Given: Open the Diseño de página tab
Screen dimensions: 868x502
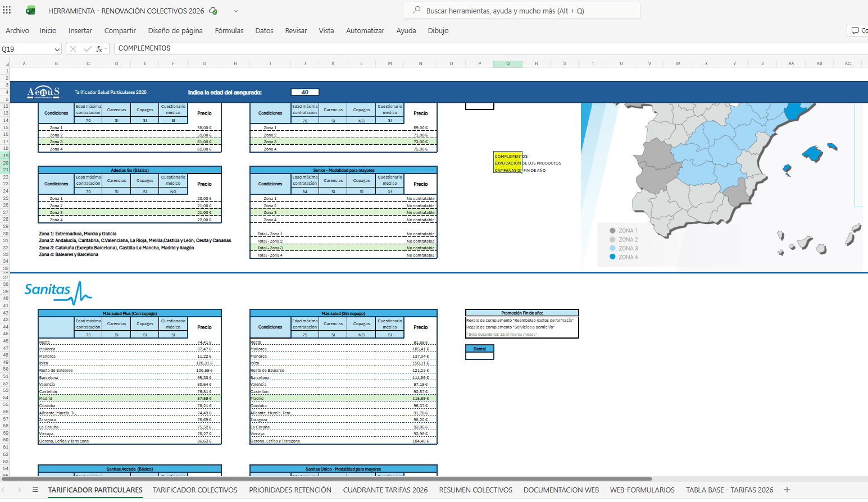Looking at the screenshot, I should tap(175, 30).
